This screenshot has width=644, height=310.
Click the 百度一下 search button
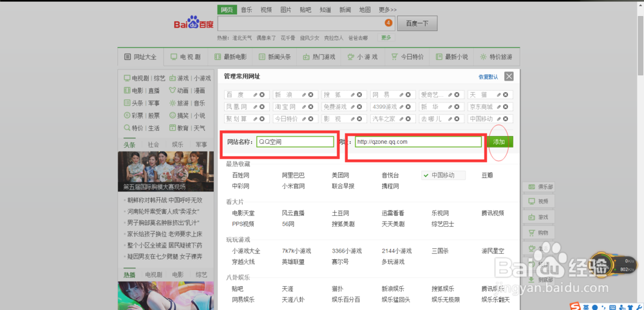click(417, 23)
